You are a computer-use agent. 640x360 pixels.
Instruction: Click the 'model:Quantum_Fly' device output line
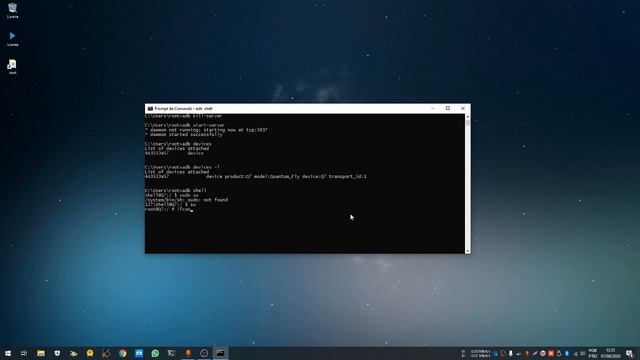[x=256, y=176]
